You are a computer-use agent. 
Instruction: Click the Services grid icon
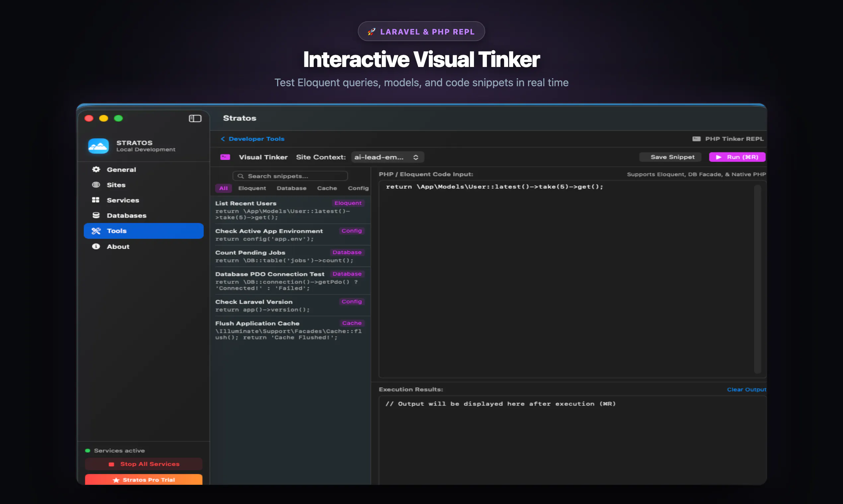(x=96, y=200)
